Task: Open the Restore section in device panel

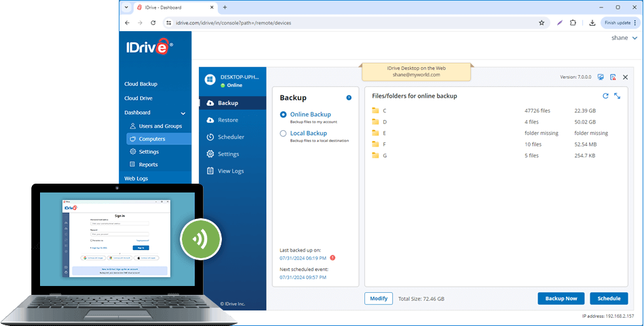Action: [x=227, y=120]
